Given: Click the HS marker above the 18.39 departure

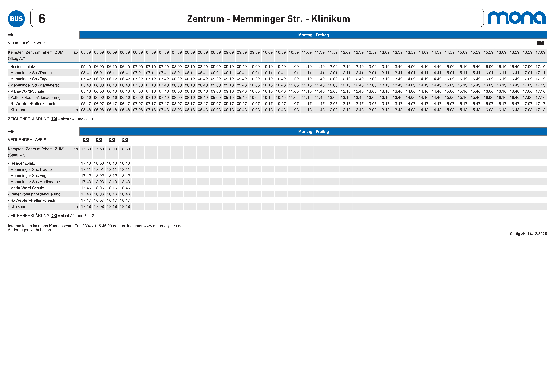Looking at the screenshot, I should pos(125,140).
